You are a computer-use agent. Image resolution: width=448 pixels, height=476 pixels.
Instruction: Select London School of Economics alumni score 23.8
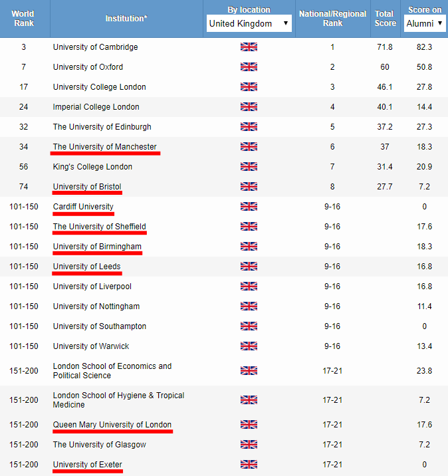pos(424,371)
